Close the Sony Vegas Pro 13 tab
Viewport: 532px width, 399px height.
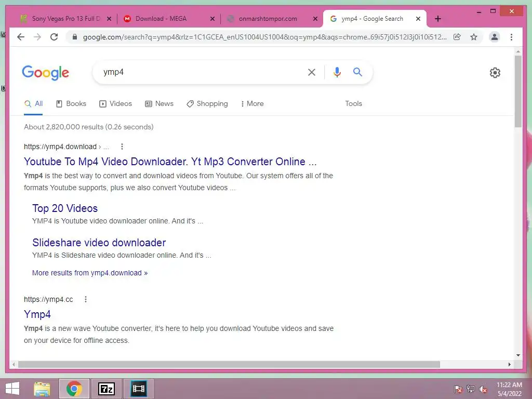(x=109, y=19)
